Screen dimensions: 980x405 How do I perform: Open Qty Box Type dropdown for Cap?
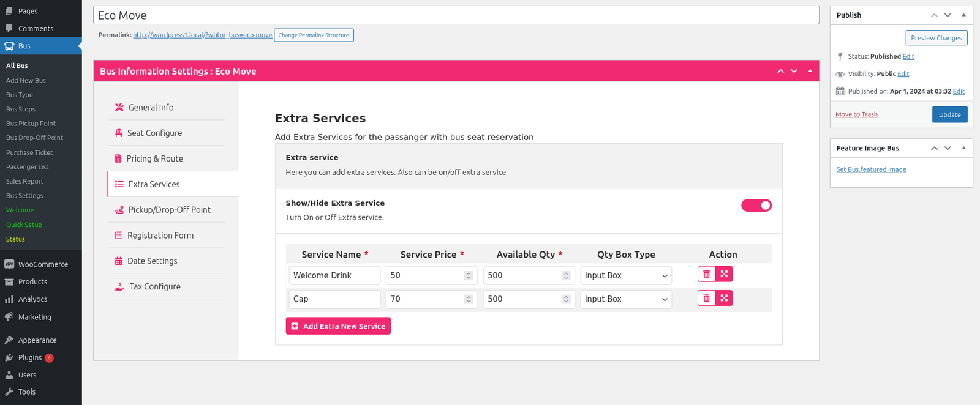pyautogui.click(x=625, y=299)
